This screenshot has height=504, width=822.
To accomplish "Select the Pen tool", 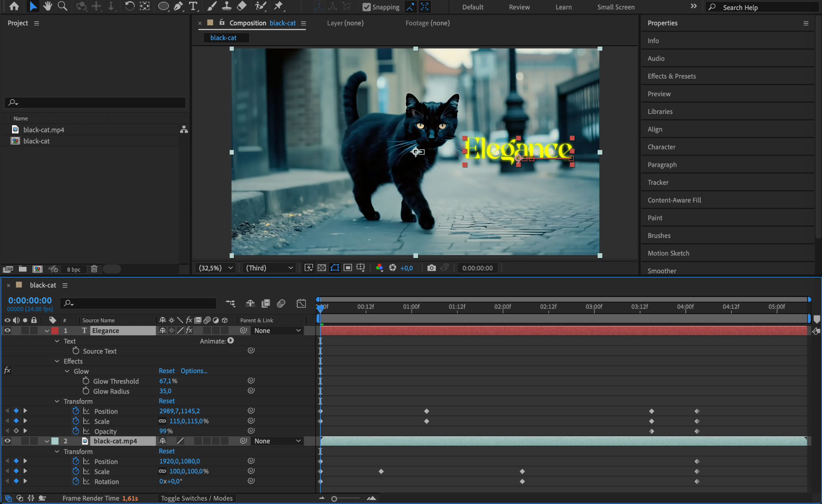I will [x=178, y=6].
